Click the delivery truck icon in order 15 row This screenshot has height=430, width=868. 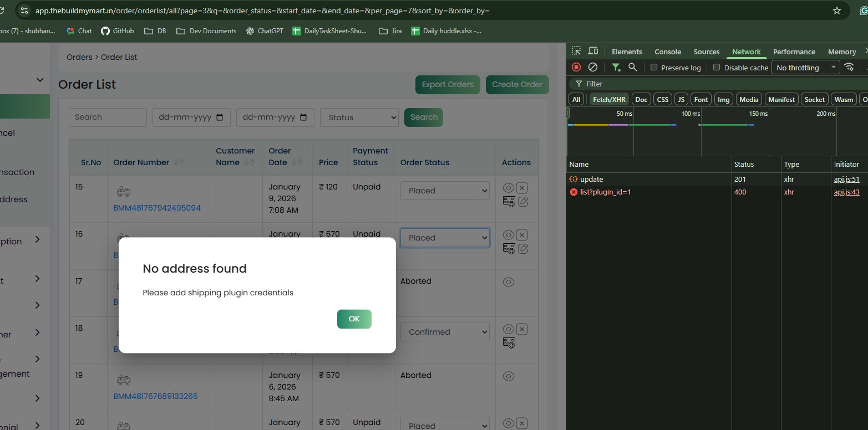click(124, 192)
